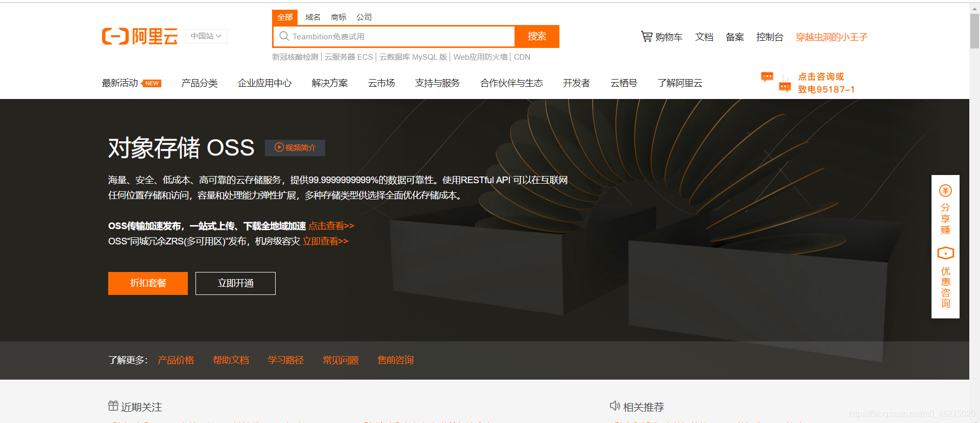Click the 对象存储 OSS heading
The width and height of the screenshot is (980, 423).
[181, 148]
